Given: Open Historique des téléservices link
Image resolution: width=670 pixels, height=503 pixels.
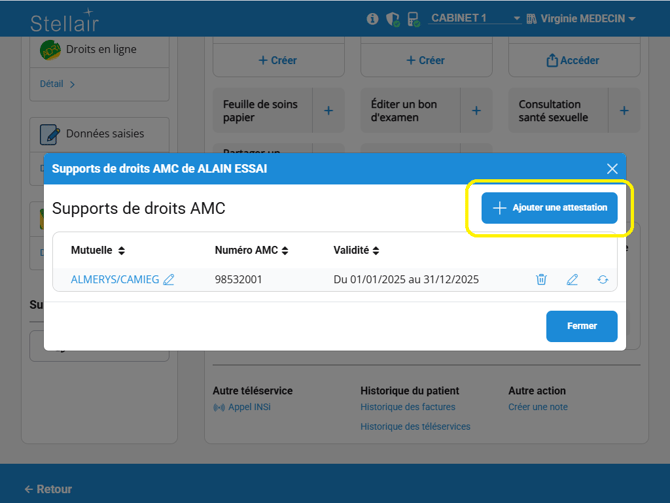Looking at the screenshot, I should pos(415,426).
